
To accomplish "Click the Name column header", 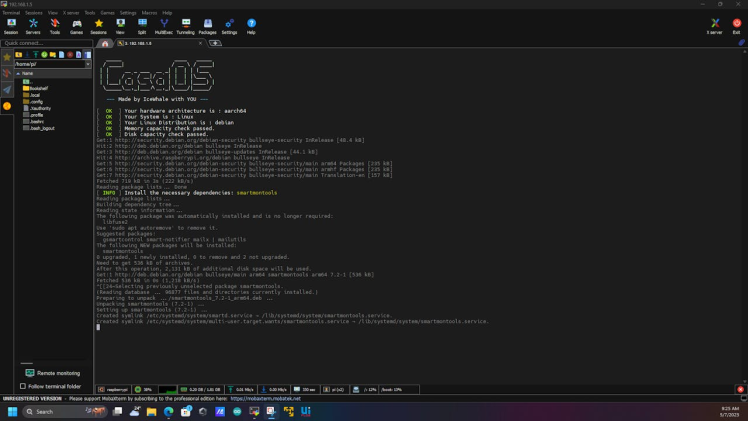I will pos(30,73).
